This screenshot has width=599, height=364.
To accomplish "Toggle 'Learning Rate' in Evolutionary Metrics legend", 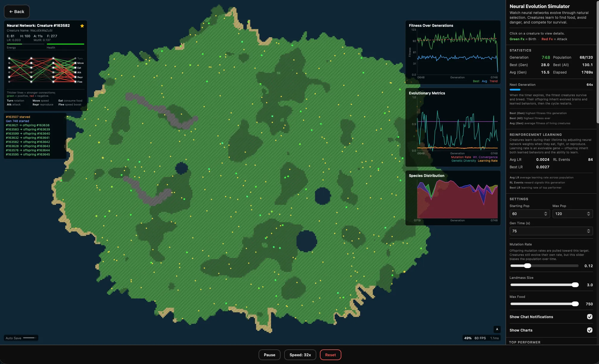I will click(488, 161).
